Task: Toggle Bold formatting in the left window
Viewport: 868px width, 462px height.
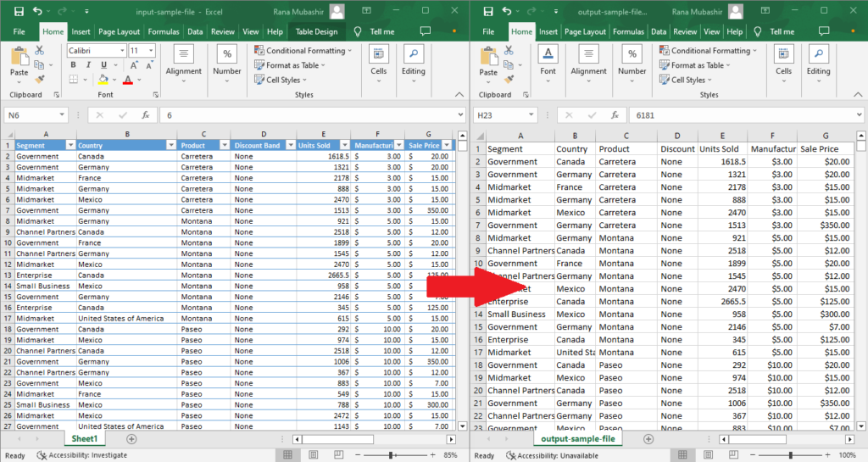Action: (73, 65)
